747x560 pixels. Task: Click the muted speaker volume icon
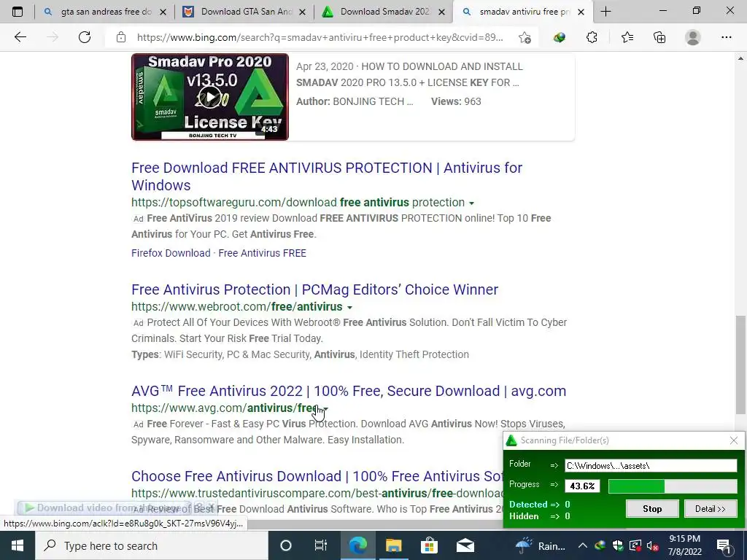(652, 545)
